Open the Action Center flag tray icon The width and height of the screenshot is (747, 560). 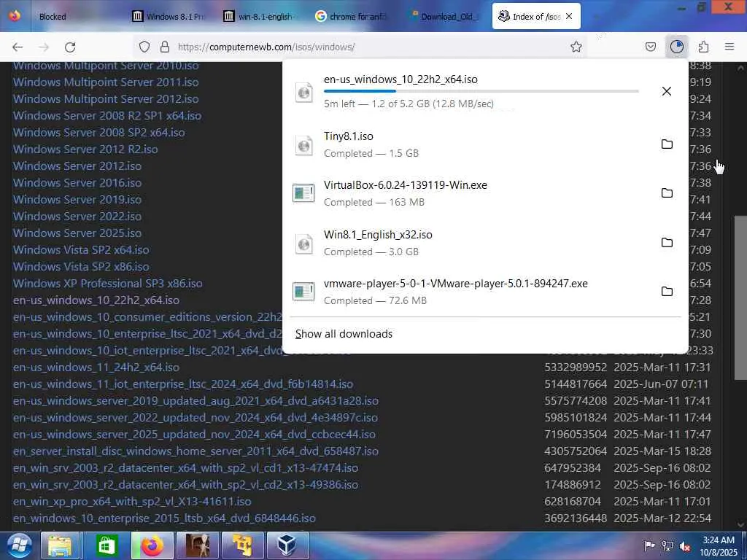coord(649,545)
